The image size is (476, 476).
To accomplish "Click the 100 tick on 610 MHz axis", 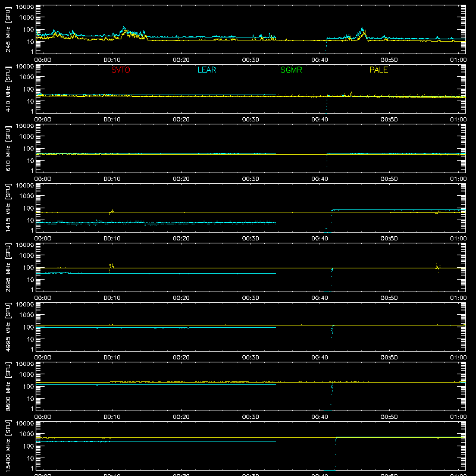I will 29,148.
